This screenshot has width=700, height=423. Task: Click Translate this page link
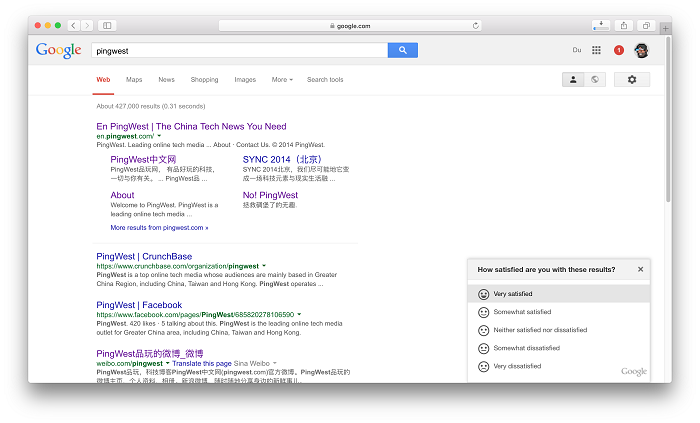click(x=202, y=363)
